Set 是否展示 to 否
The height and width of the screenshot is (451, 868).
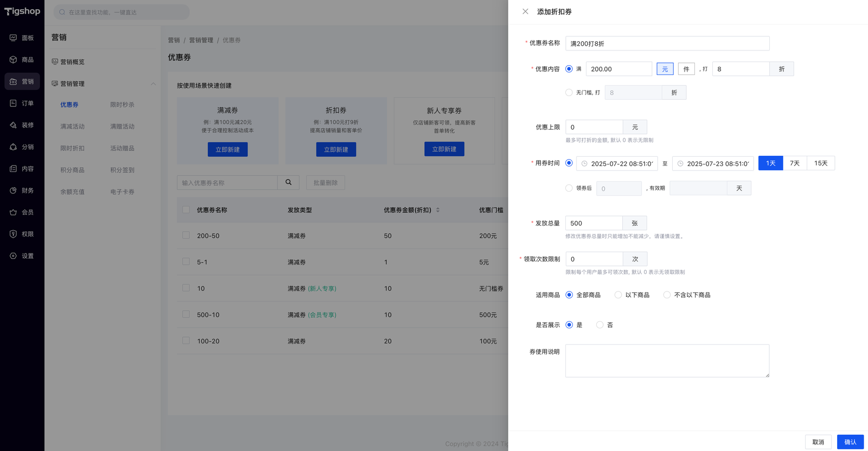599,325
